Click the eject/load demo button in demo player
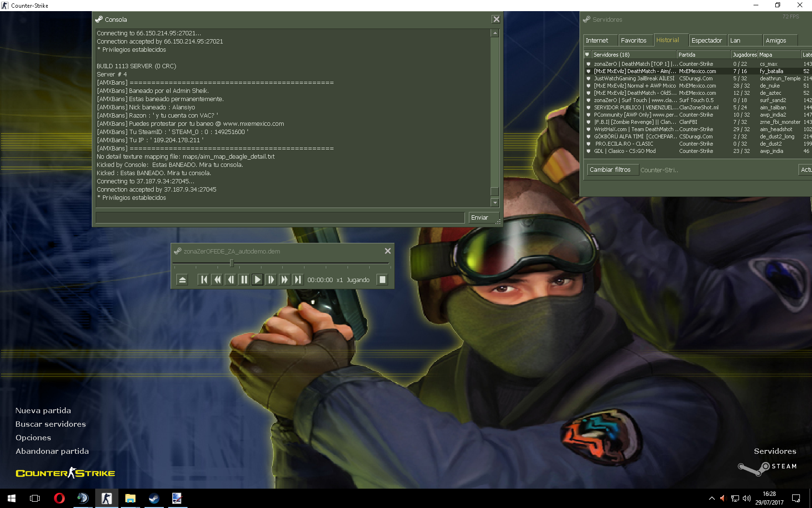Screen dimensions: 812x508 [182, 280]
